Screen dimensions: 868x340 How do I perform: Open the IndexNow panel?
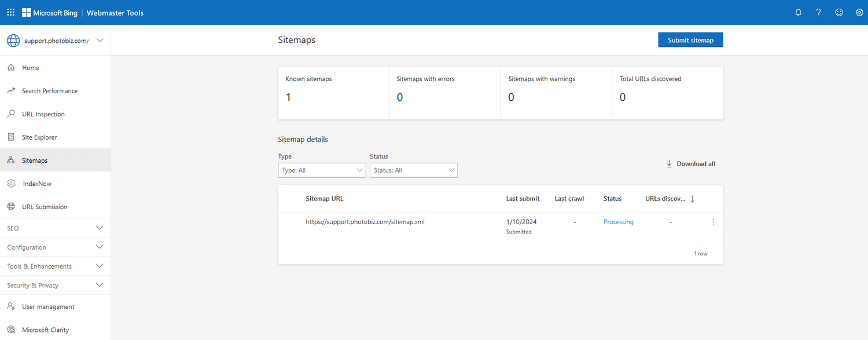[x=35, y=183]
